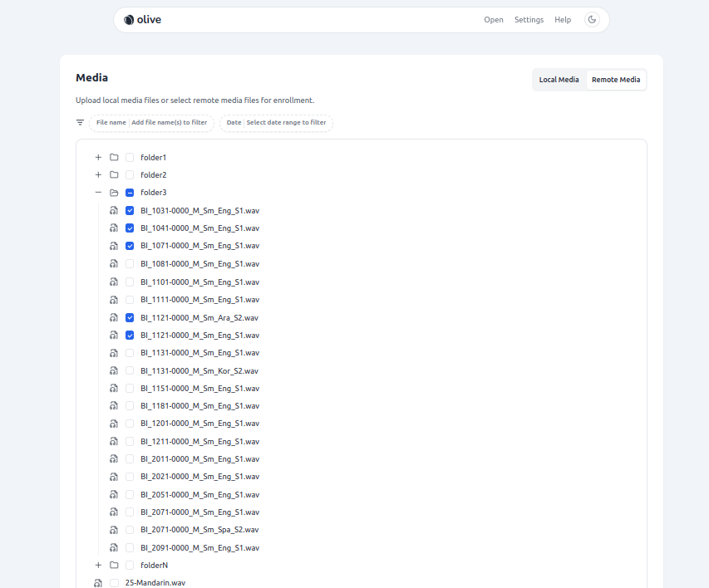Screen dimensions: 709x588
Task: Switch to the Local Media tab
Action: (559, 80)
